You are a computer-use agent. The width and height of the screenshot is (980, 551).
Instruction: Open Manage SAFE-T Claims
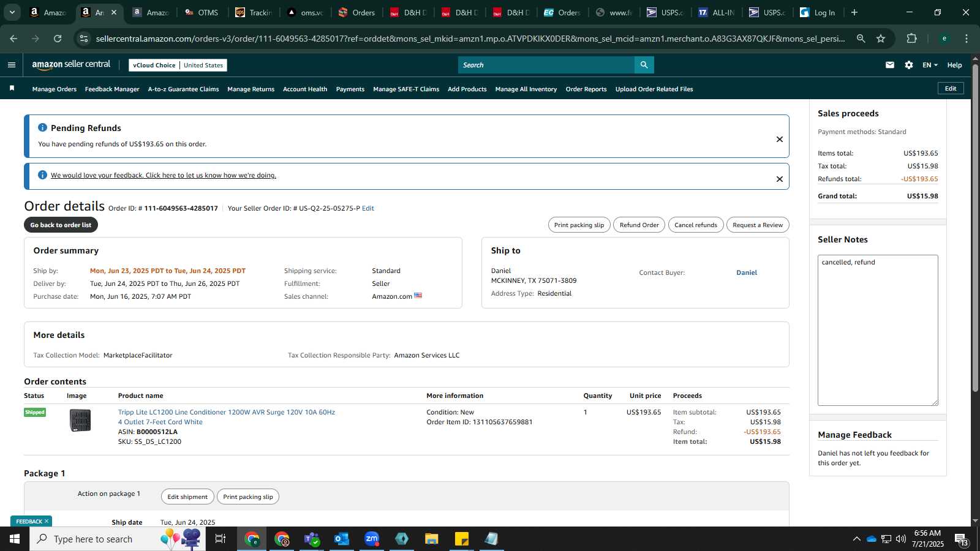tap(406, 89)
